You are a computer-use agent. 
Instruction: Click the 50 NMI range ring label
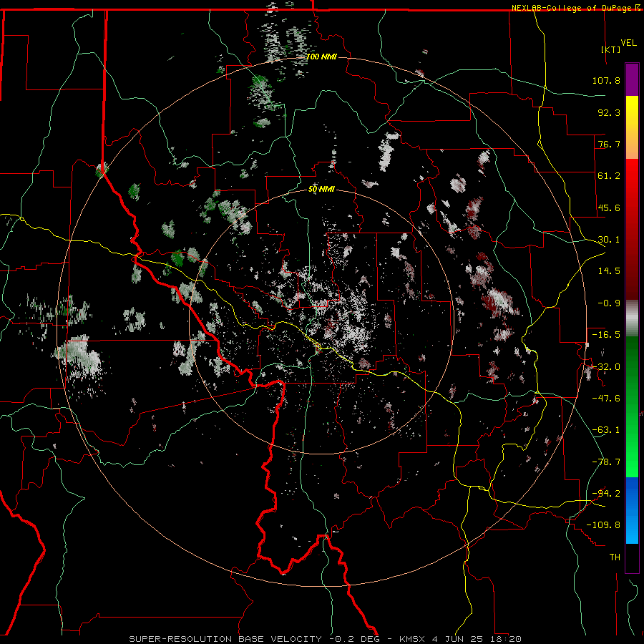(x=321, y=189)
